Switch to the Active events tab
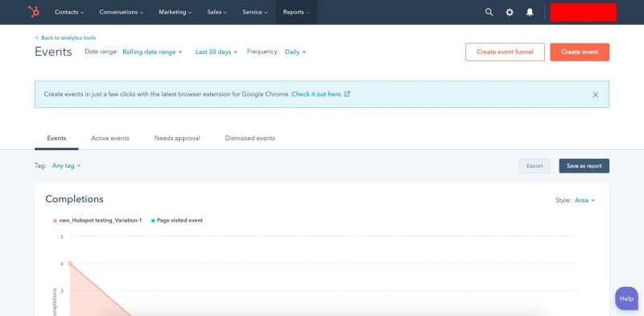 coord(110,139)
